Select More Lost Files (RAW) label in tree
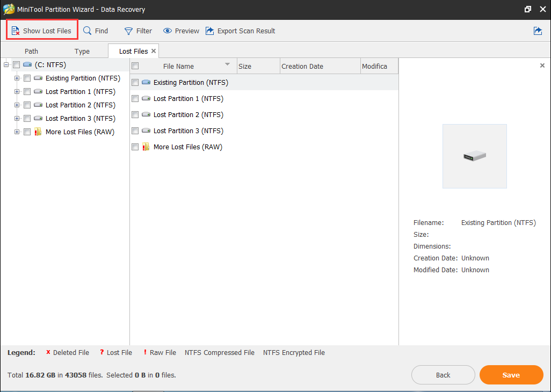 coord(80,132)
